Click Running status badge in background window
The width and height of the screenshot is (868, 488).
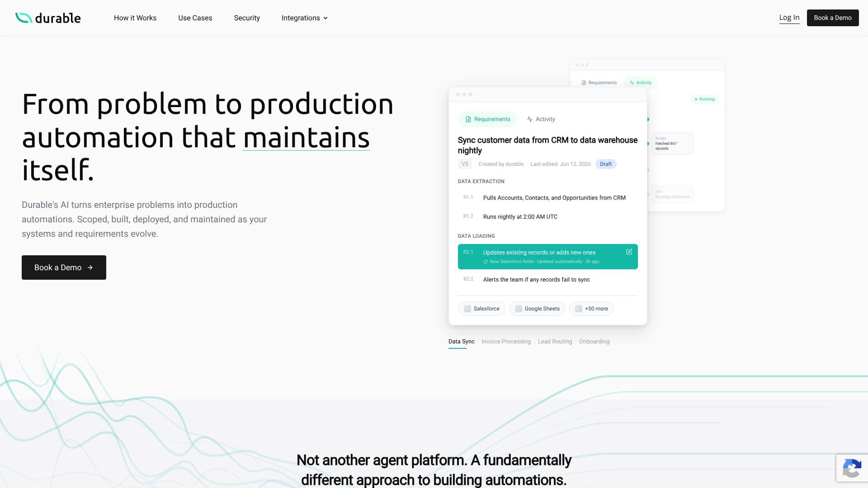pyautogui.click(x=705, y=99)
